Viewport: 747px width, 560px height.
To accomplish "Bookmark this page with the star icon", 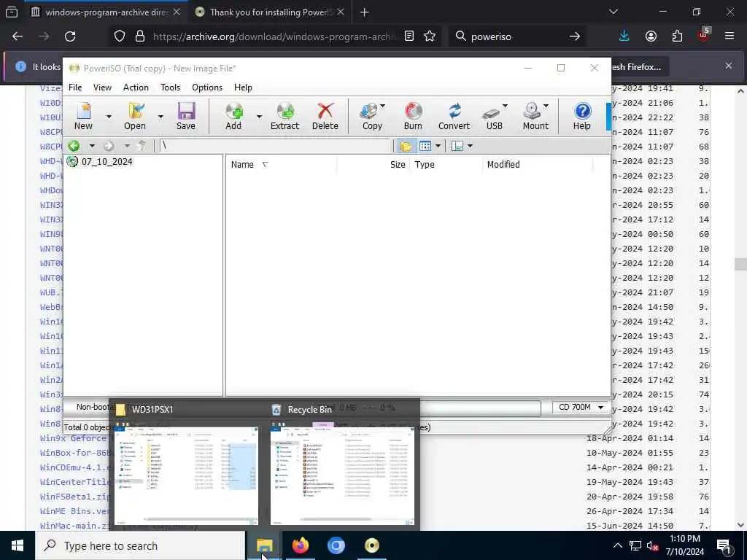I will 430,36.
